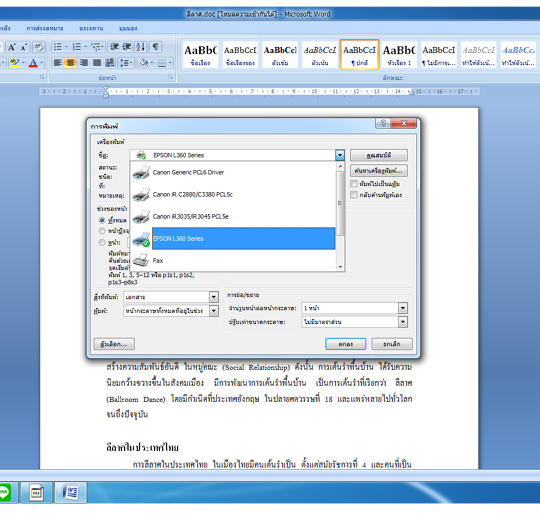The height and width of the screenshot is (525, 540).
Task: Open the numbering dropdown arrow
Action: (x=85, y=47)
